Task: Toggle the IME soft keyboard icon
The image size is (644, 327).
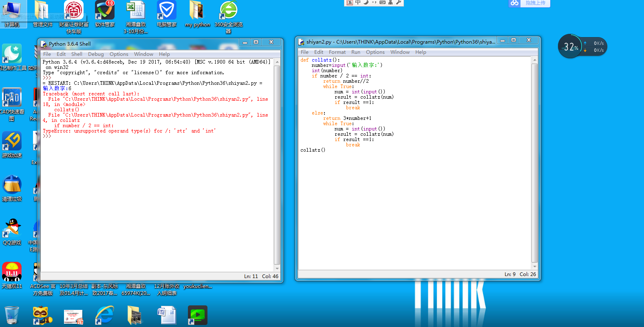Action: pos(382,2)
